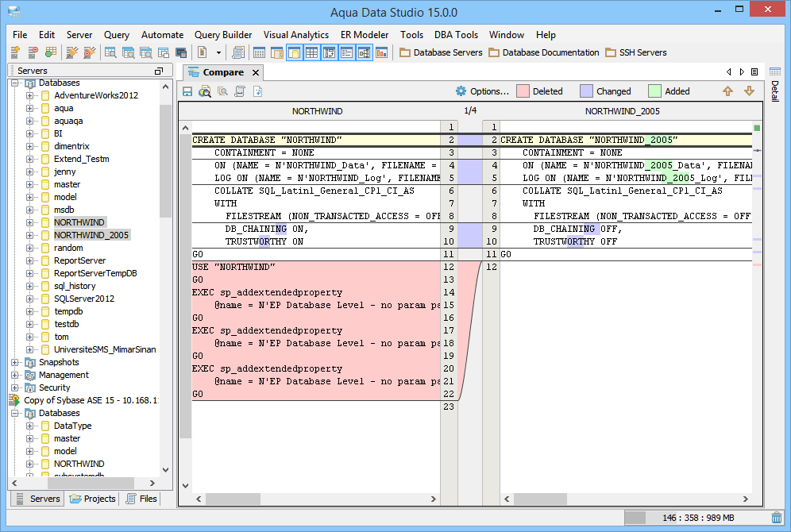This screenshot has width=791, height=532.
Task: Click the dark terminal window toolbar icon
Action: click(x=181, y=52)
